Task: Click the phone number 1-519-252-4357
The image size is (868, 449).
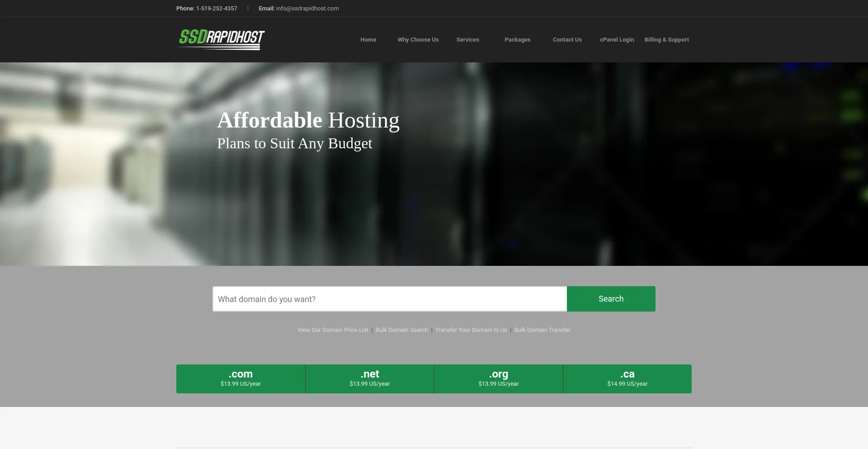Action: coord(216,8)
